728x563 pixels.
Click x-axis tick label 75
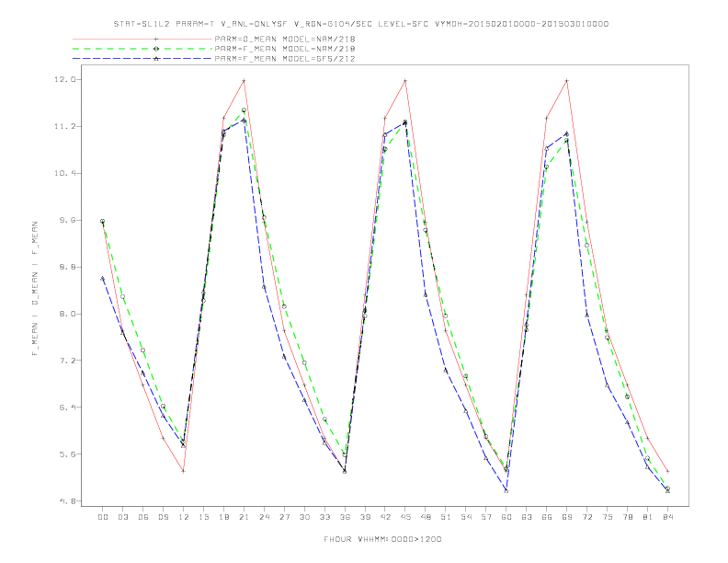click(x=608, y=517)
